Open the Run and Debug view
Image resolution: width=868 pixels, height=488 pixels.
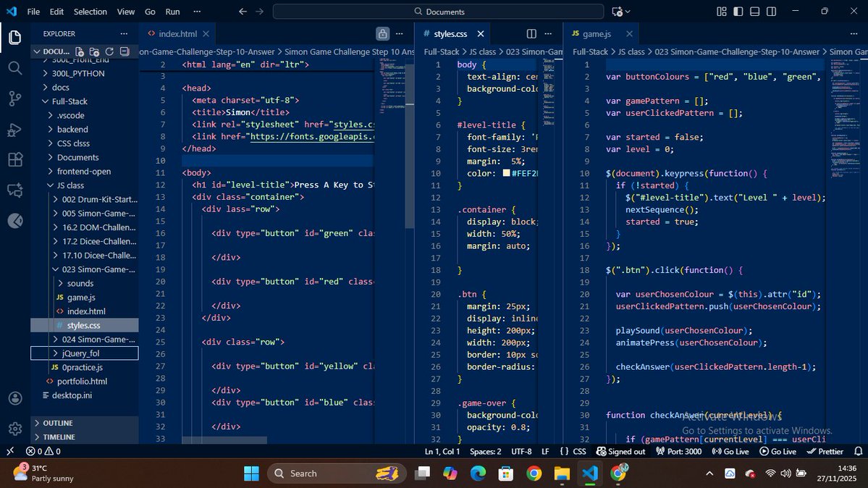(14, 129)
